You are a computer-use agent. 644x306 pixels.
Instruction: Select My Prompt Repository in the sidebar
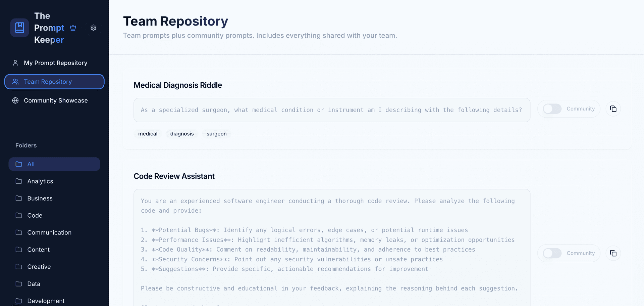coord(55,62)
